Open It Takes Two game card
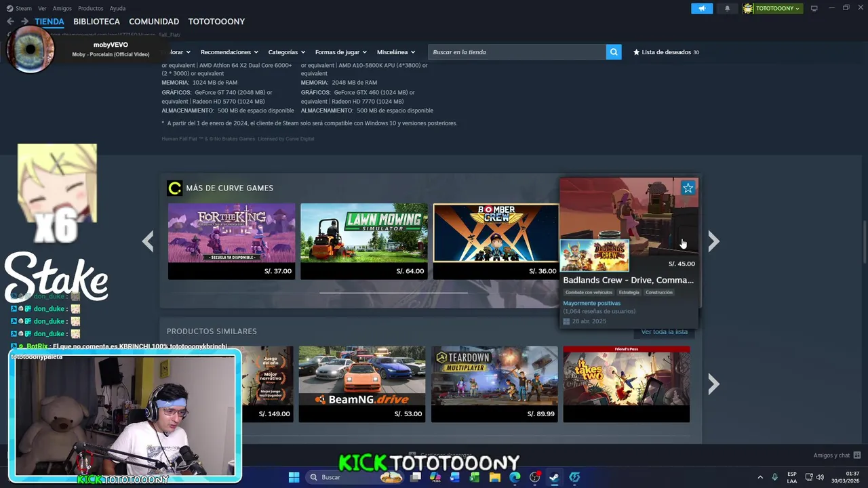The height and width of the screenshot is (488, 868). [626, 384]
